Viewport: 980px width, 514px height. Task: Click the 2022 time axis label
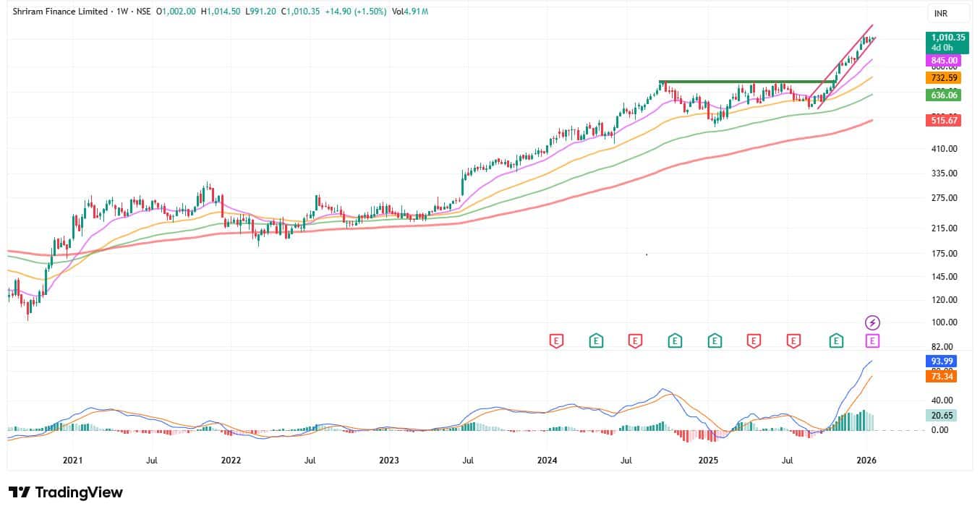pyautogui.click(x=231, y=460)
